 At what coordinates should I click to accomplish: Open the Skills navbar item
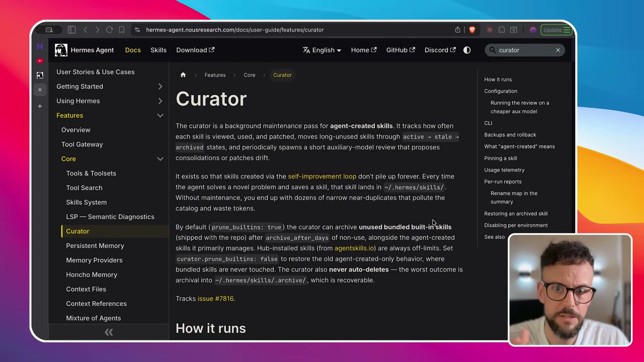(158, 50)
